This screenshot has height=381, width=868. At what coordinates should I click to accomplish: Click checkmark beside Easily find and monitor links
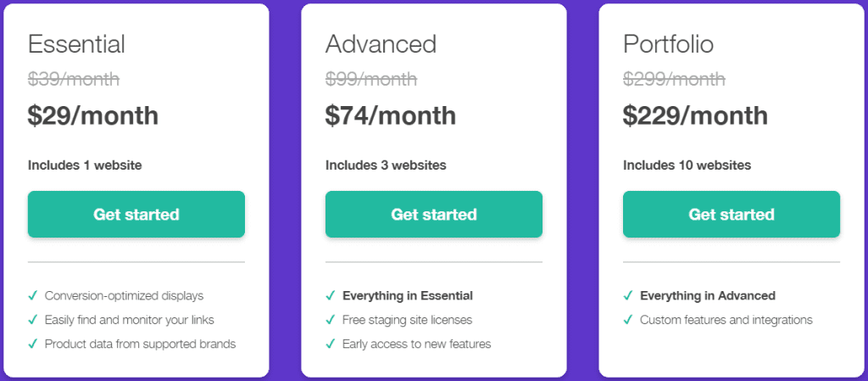coord(33,320)
